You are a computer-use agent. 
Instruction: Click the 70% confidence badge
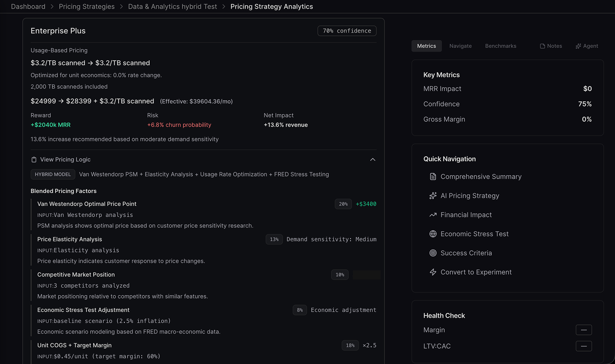click(347, 31)
